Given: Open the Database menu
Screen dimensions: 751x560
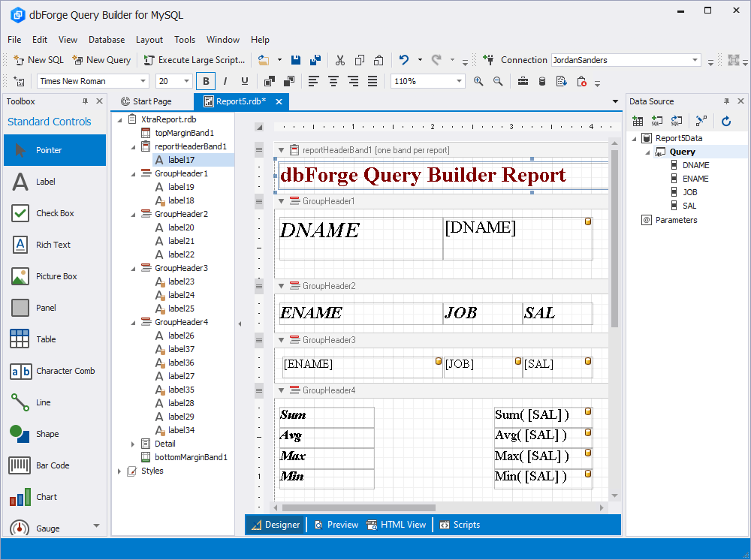Looking at the screenshot, I should 106,40.
